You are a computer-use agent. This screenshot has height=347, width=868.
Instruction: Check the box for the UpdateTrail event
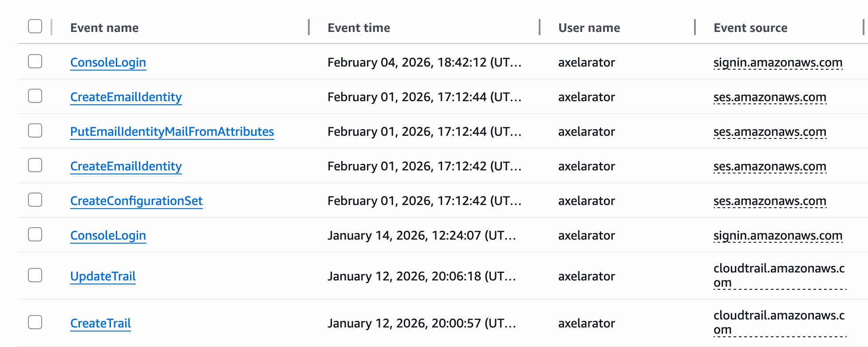pyautogui.click(x=35, y=276)
